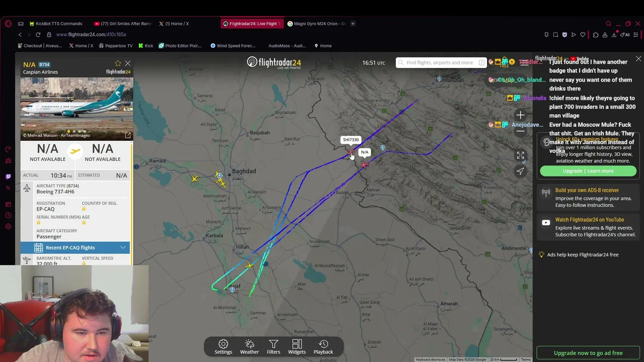Screen dimensions: 644x362
Task: Click the B734 aircraft code badge
Action: point(44,64)
